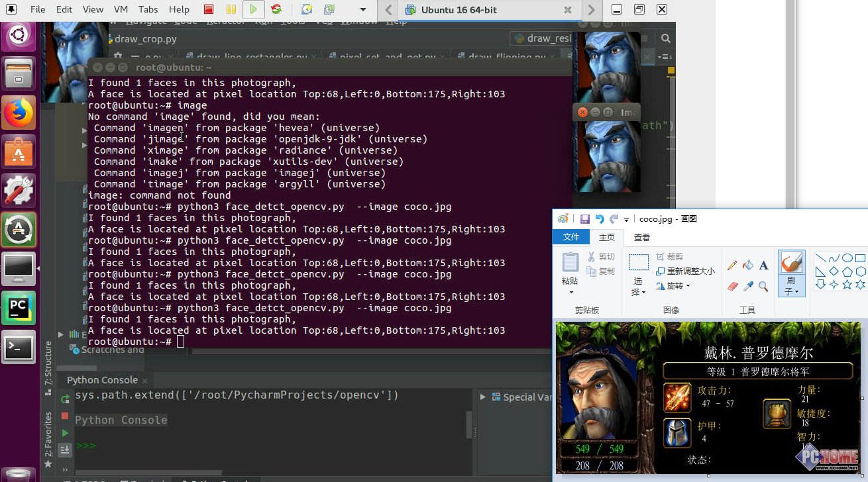The height and width of the screenshot is (482, 868).
Task: Select the Pencil tool in Paint
Action: pos(732,265)
